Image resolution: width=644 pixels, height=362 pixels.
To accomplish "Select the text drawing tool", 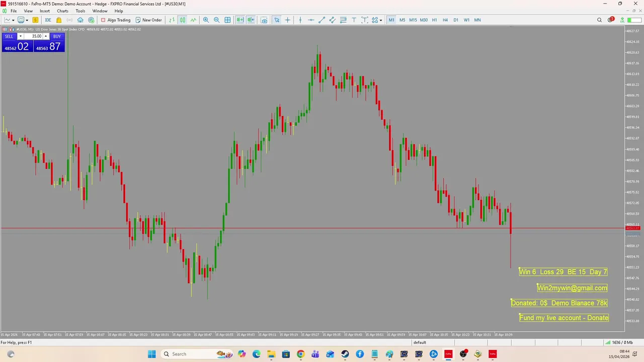I will click(354, 20).
